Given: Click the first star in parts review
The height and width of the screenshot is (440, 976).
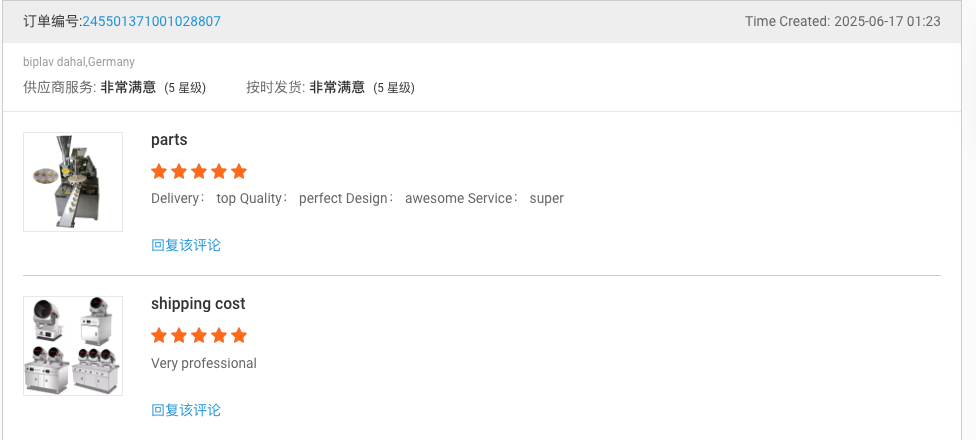Looking at the screenshot, I should tap(159, 171).
